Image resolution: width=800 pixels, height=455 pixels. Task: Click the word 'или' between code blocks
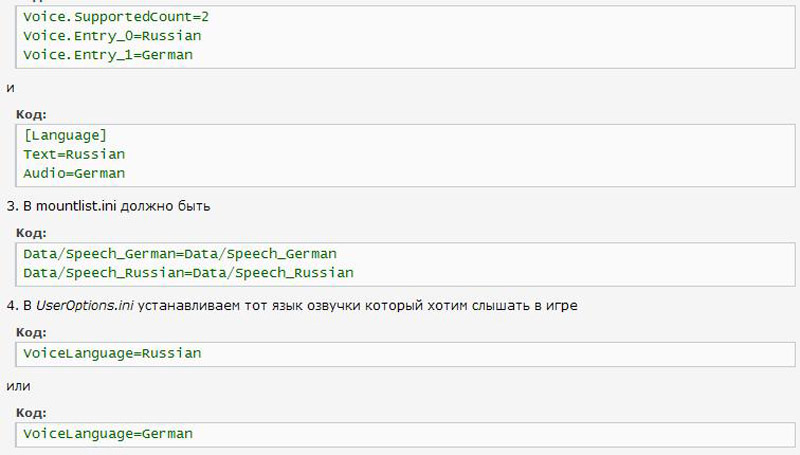pos(18,386)
